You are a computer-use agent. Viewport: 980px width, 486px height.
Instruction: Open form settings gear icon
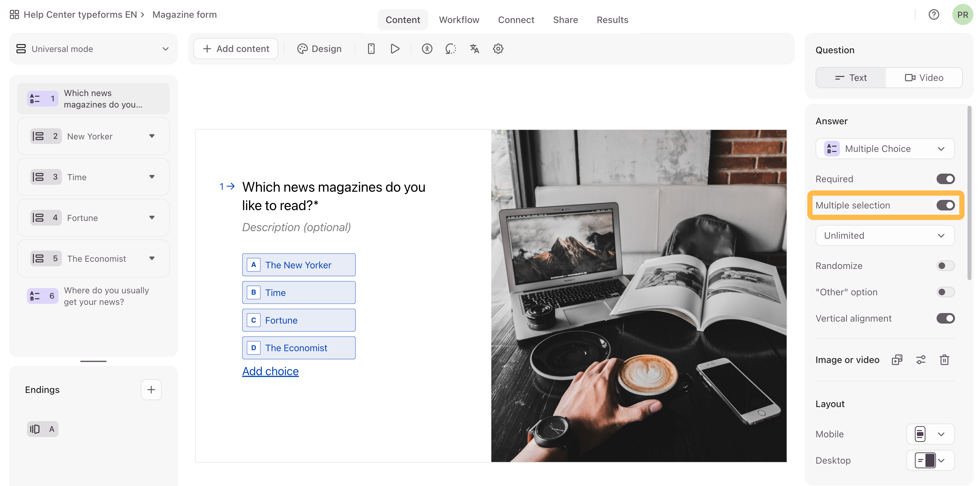tap(498, 49)
